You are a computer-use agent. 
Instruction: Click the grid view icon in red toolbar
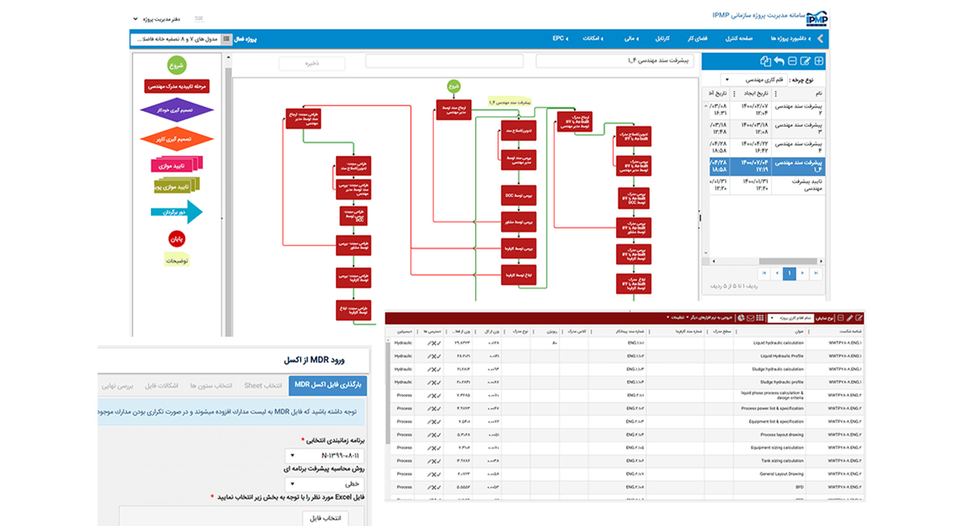[760, 318]
